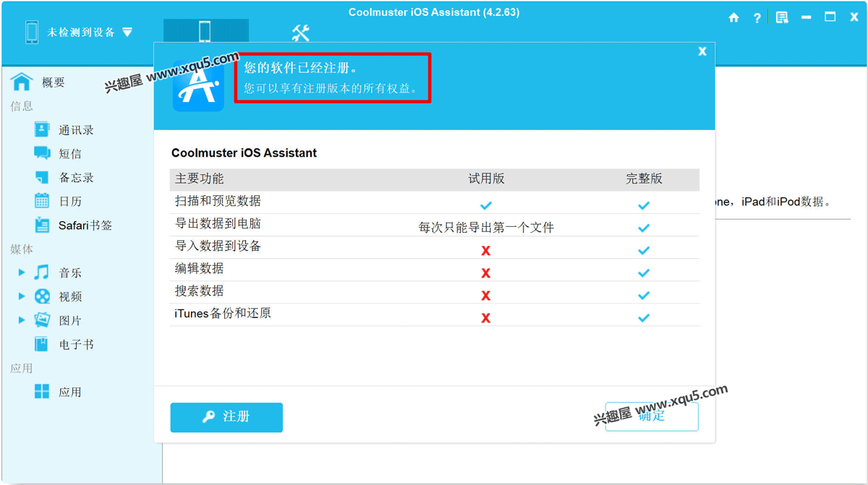Open the device selector dropdown arrow
This screenshot has height=485, width=868.
(x=127, y=33)
